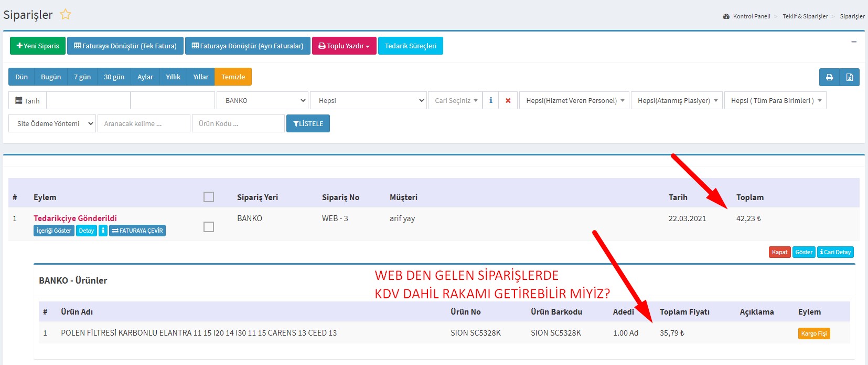Screen dimensions: 868x365
Task: Open the Toplu Yazdır dropdown menu
Action: click(344, 46)
